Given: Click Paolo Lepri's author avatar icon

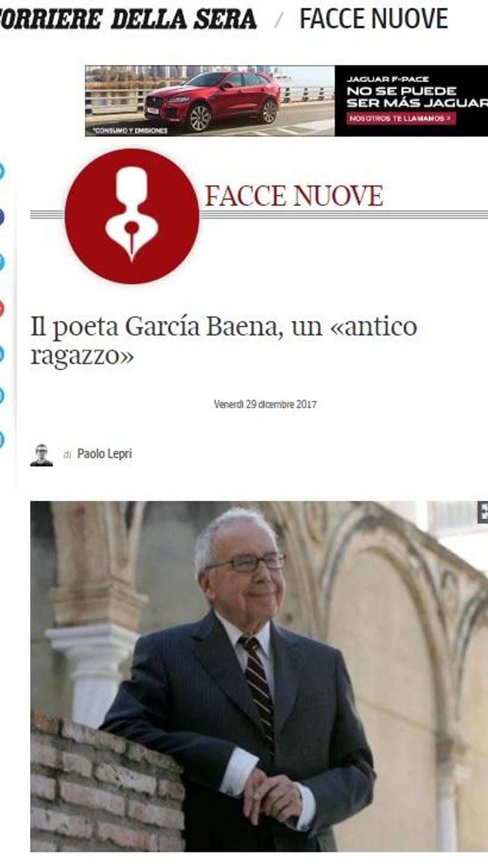Looking at the screenshot, I should pos(42,455).
